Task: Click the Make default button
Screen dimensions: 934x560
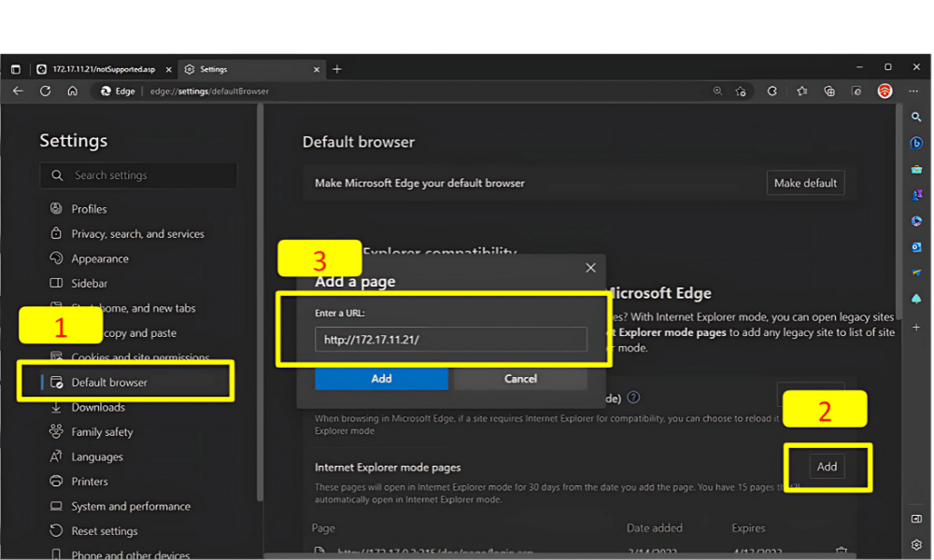Action: click(x=805, y=183)
